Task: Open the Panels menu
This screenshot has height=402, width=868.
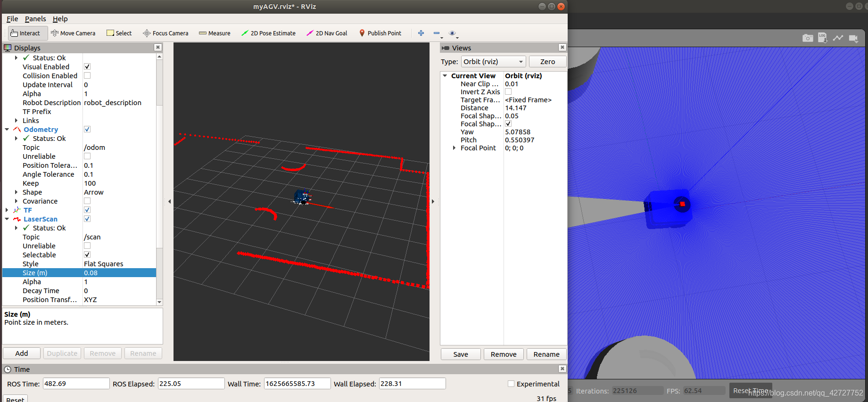Action: [35, 19]
